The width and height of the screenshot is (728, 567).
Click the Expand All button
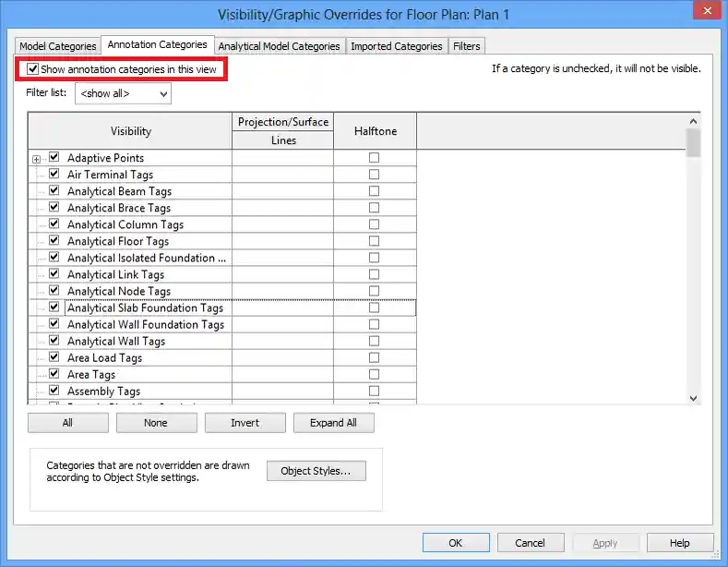click(x=333, y=423)
